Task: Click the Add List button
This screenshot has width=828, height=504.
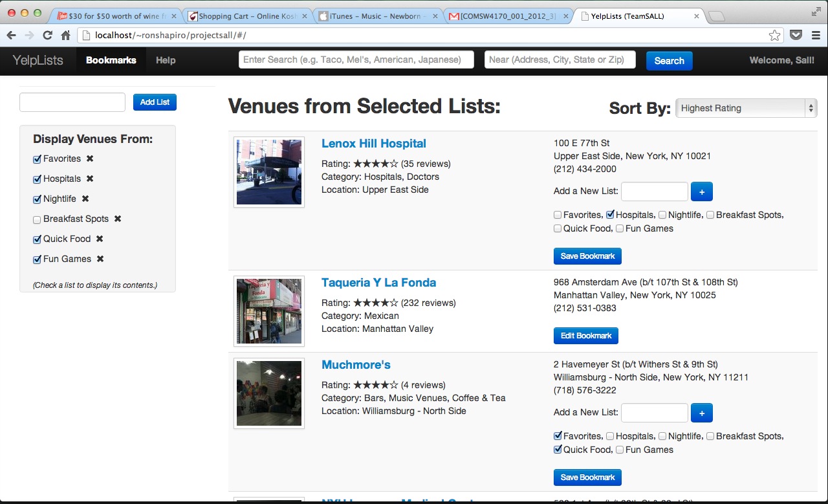Action: 155,102
